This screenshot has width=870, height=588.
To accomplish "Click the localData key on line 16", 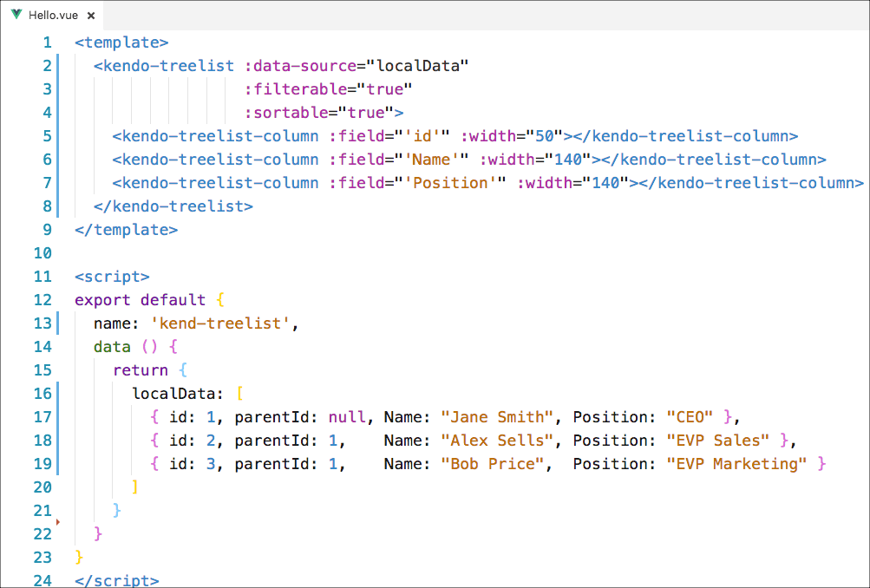I will (173, 394).
